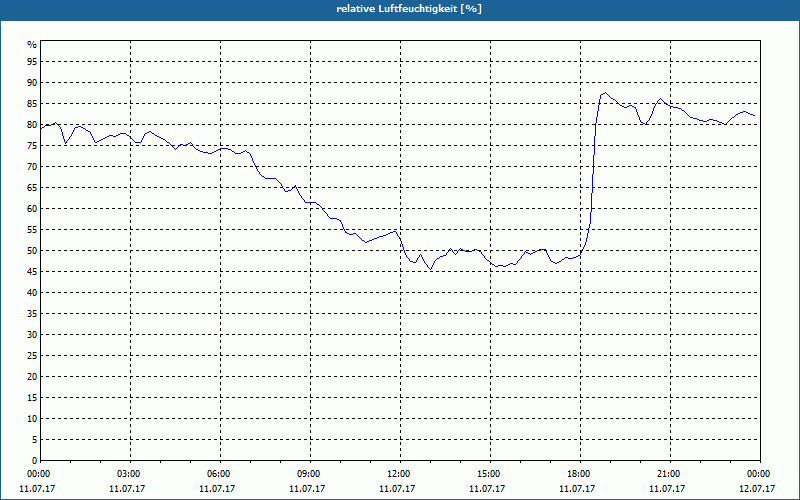Click the y-axis label '55'
The image size is (800, 500).
[x=32, y=230]
